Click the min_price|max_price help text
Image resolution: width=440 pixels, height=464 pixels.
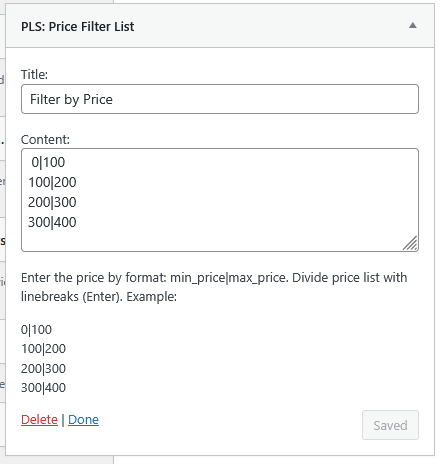click(229, 278)
